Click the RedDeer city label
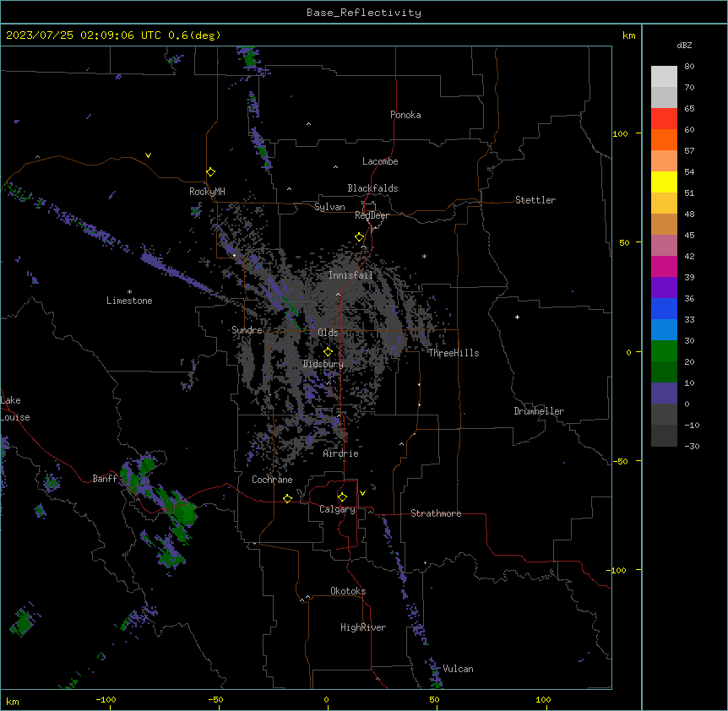Image resolution: width=728 pixels, height=711 pixels. (372, 215)
